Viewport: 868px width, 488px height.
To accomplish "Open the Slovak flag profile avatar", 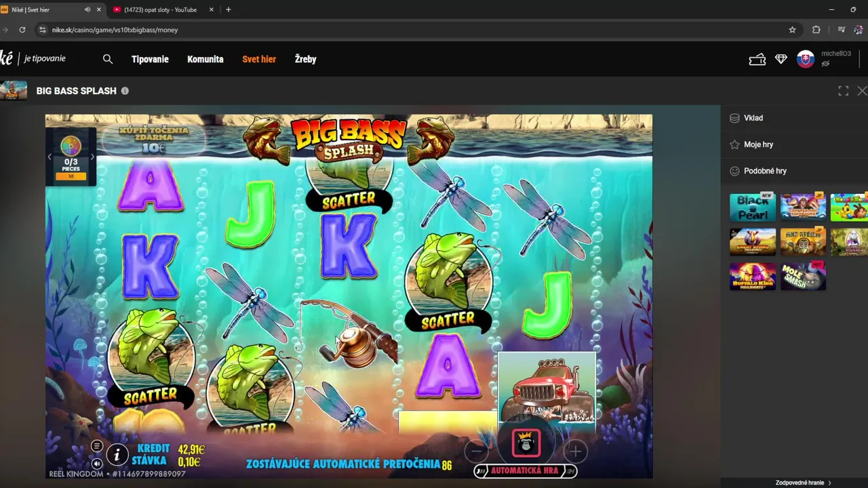I will [x=806, y=59].
